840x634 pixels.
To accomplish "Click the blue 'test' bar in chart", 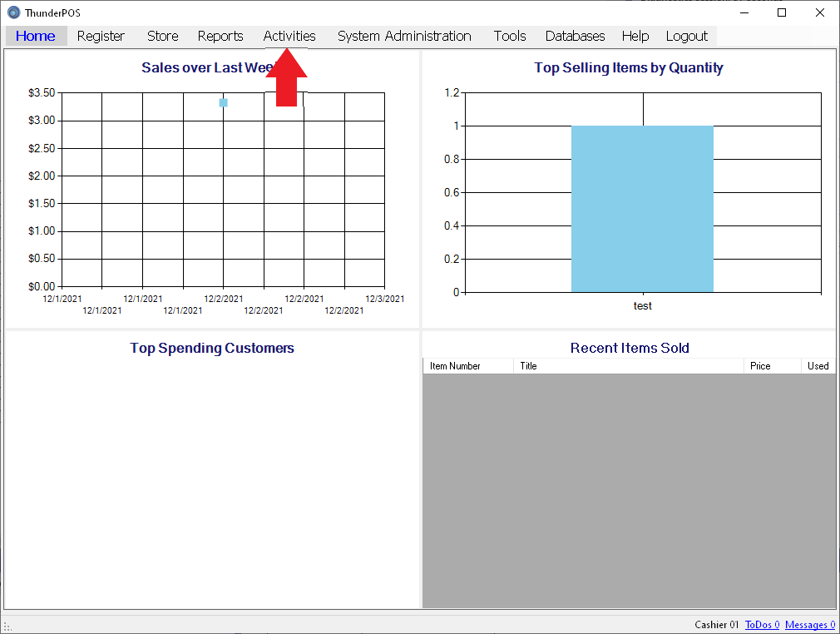I will 642,209.
